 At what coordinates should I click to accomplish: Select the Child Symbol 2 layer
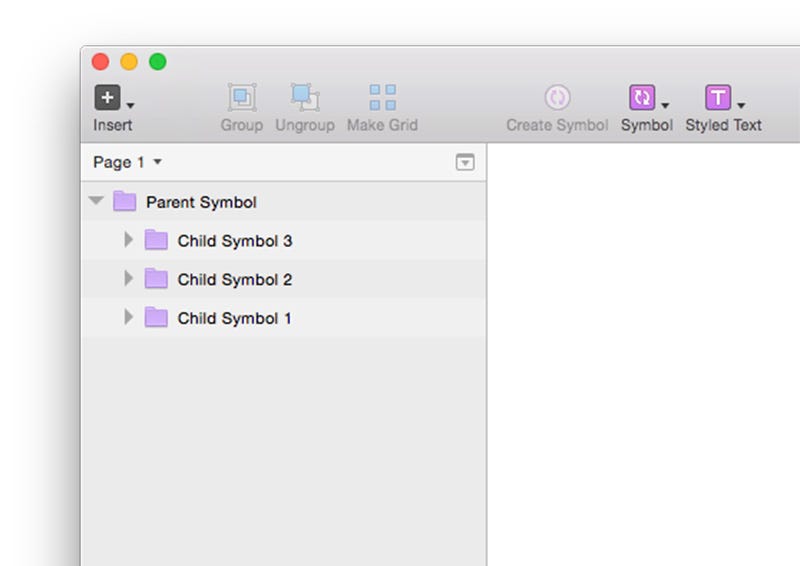283,279
